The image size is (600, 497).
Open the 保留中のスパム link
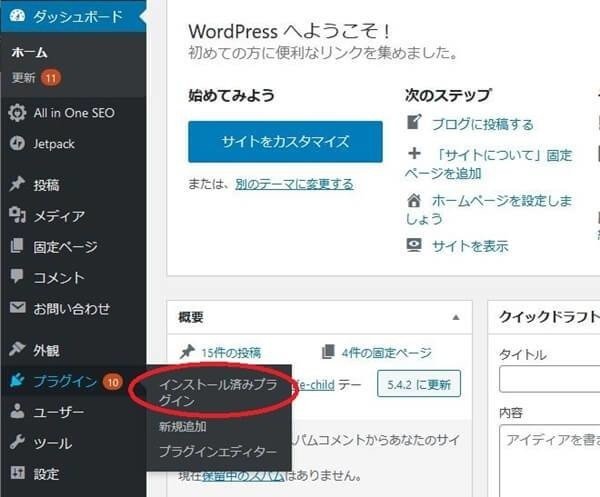click(x=243, y=476)
